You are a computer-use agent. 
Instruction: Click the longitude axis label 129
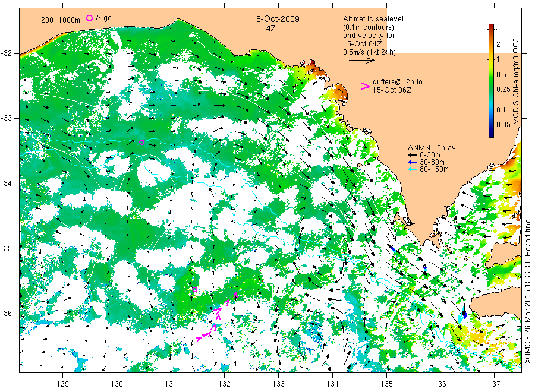[63, 384]
